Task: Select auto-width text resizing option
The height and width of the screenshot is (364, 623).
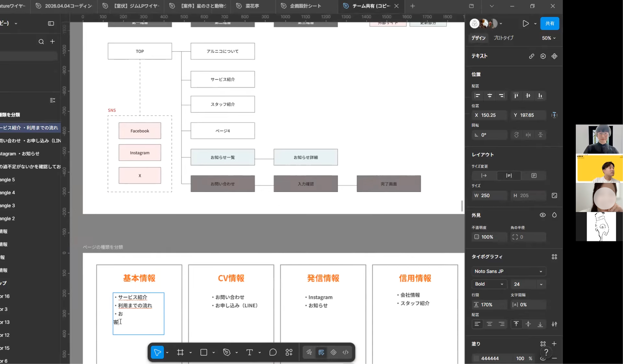Action: tap(484, 176)
